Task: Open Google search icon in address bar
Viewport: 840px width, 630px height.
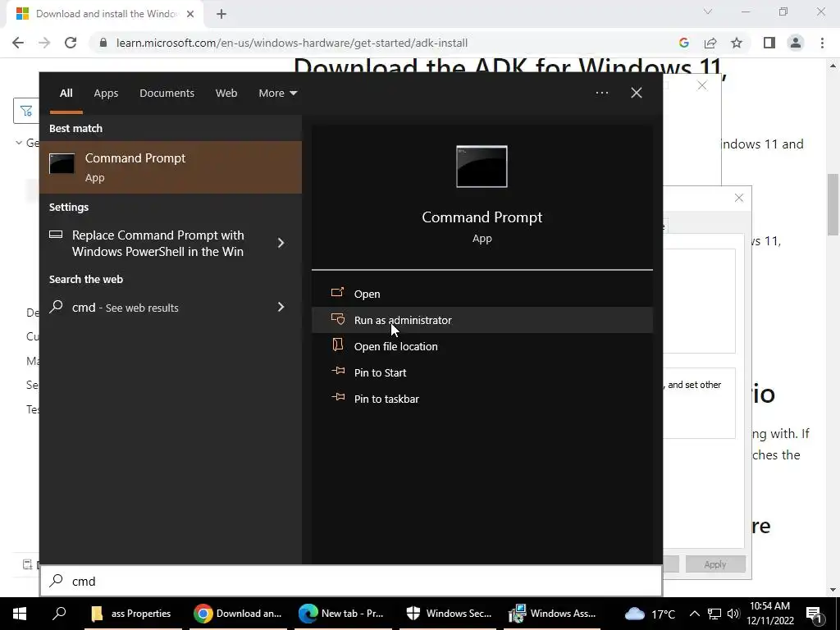Action: coord(683,43)
